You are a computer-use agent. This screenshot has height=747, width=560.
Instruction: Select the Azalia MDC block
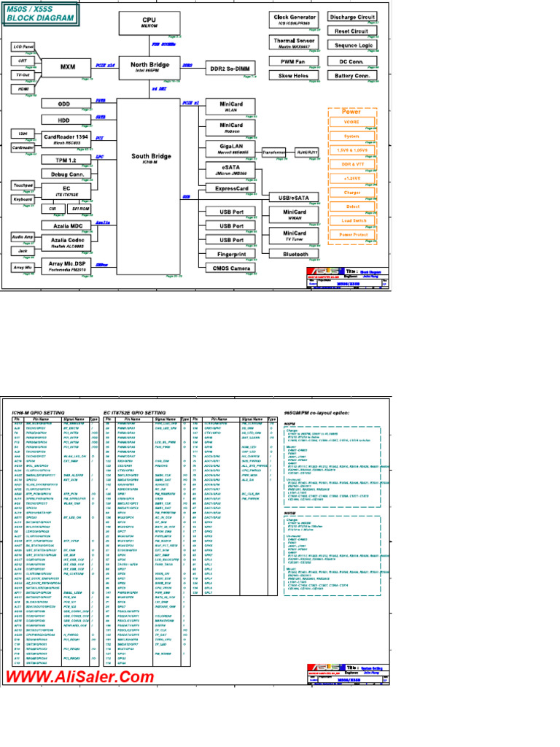pyautogui.click(x=66, y=225)
